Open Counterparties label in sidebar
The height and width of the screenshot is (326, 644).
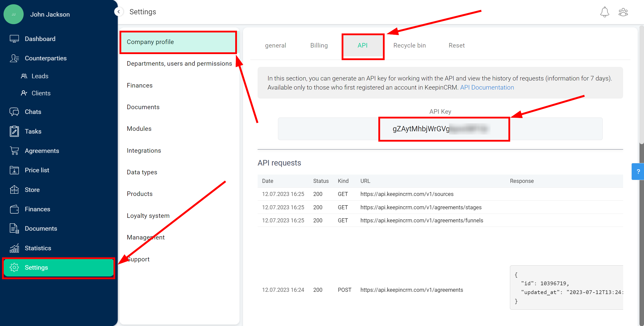tap(46, 58)
